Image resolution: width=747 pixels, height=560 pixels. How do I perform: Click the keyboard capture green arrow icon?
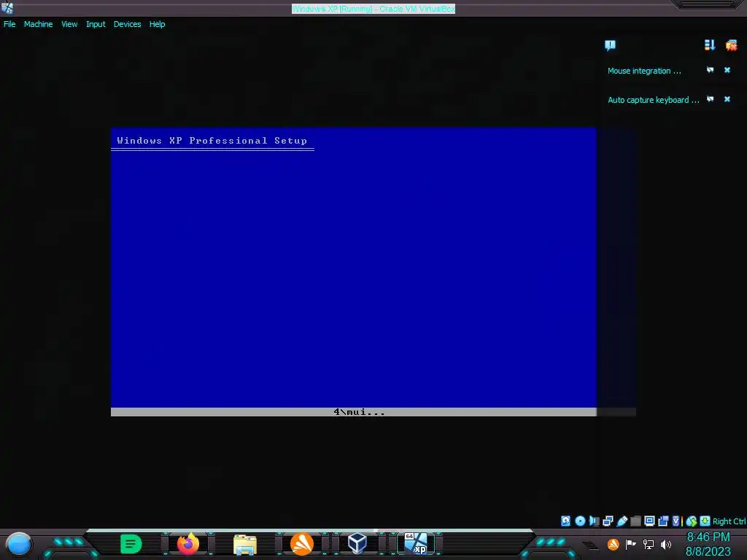705,521
